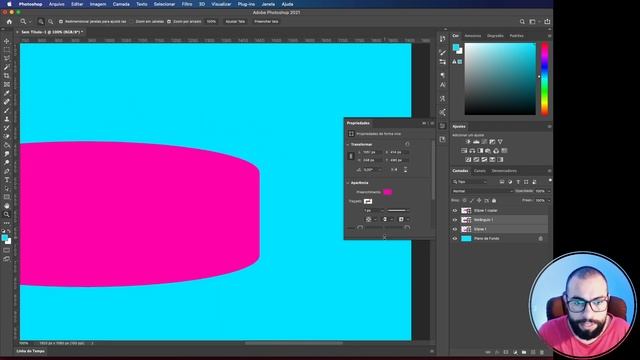Add a Black & White adjustment
640x360 pixels.
[480, 151]
